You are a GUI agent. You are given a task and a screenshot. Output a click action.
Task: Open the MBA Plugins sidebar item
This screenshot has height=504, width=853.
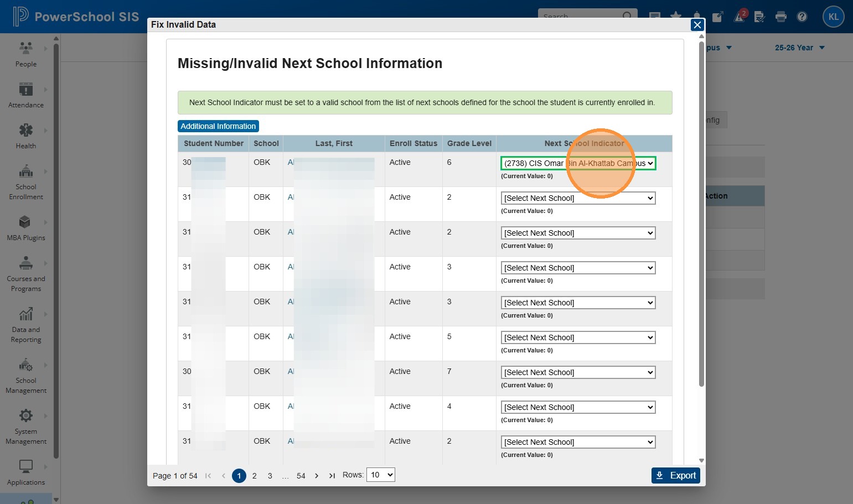click(x=26, y=228)
